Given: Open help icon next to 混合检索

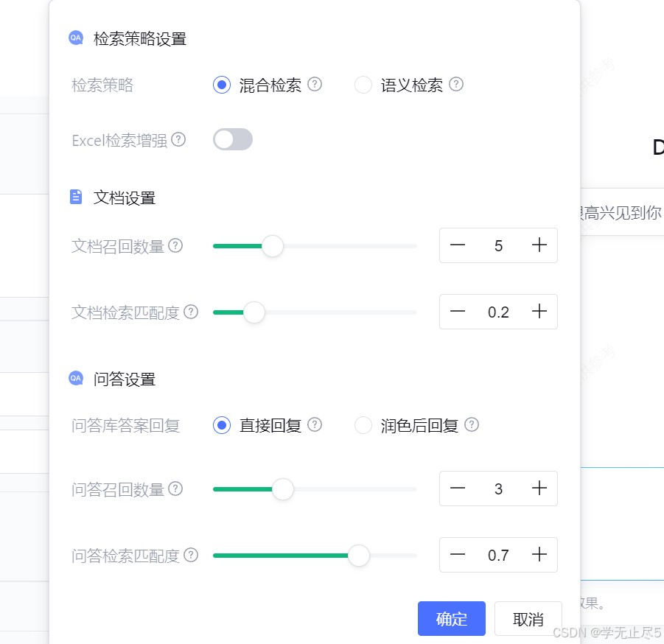Looking at the screenshot, I should tap(315, 84).
